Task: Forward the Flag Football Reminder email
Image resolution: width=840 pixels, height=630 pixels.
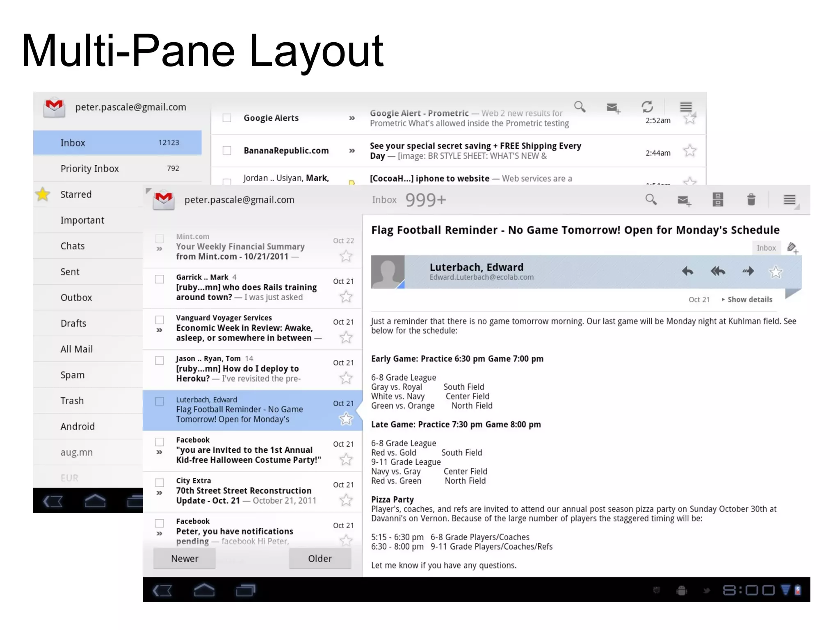Action: pyautogui.click(x=748, y=271)
